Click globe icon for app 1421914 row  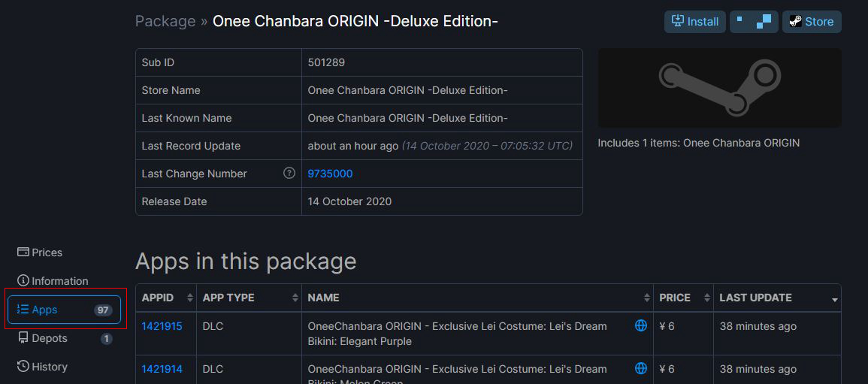(641, 368)
